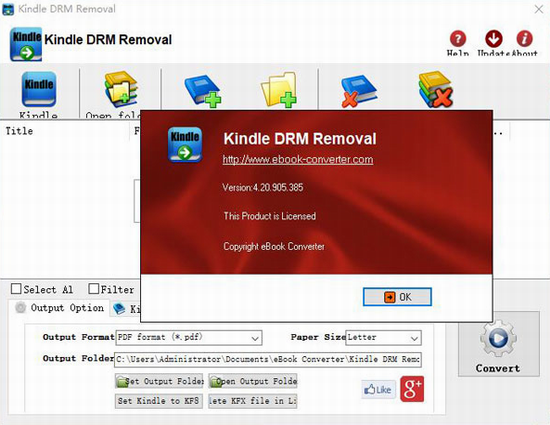Click the Google Plus share icon

412,389
